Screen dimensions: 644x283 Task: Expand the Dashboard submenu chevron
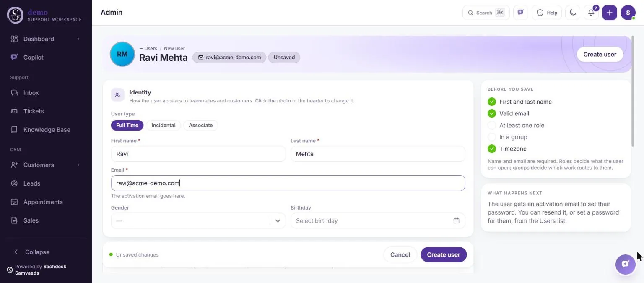click(78, 39)
